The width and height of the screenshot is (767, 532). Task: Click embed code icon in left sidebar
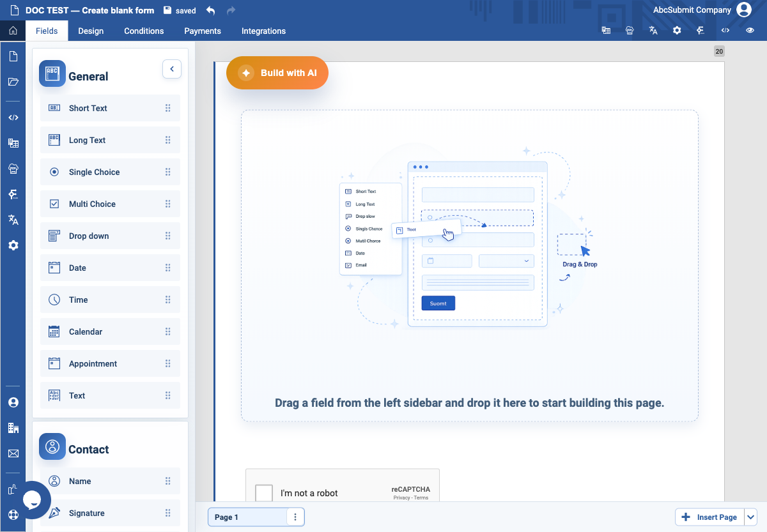point(13,118)
